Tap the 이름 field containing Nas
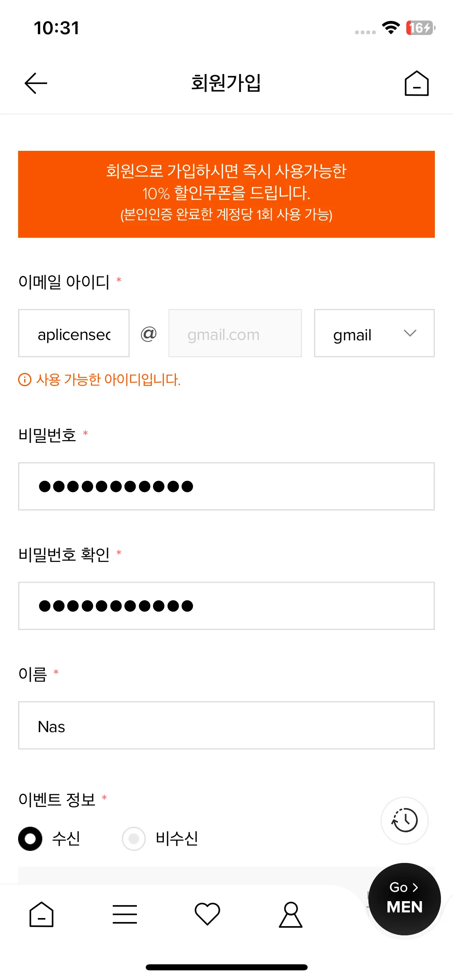 [226, 725]
